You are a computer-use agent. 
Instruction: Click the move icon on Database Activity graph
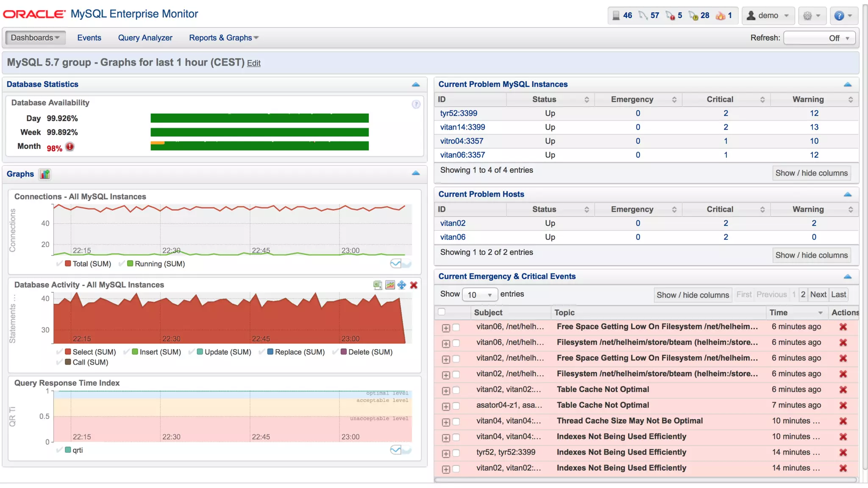coord(402,285)
